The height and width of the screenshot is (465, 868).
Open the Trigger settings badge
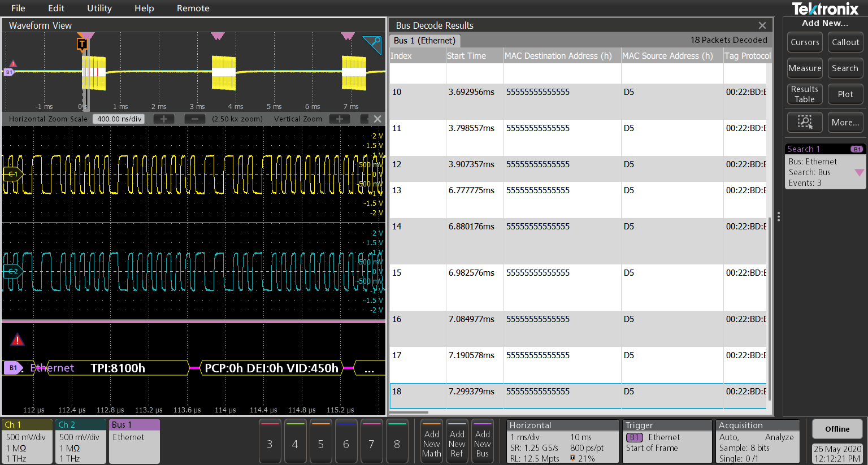667,442
